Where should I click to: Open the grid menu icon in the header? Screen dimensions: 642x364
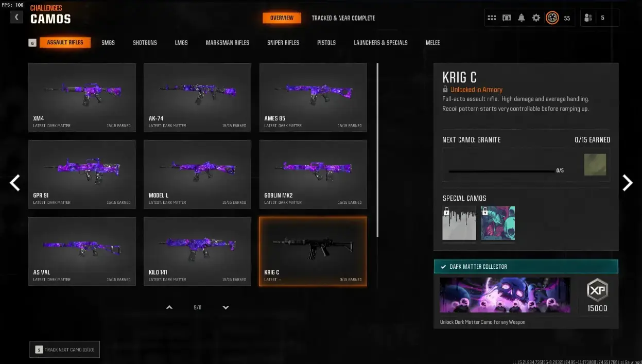(492, 18)
